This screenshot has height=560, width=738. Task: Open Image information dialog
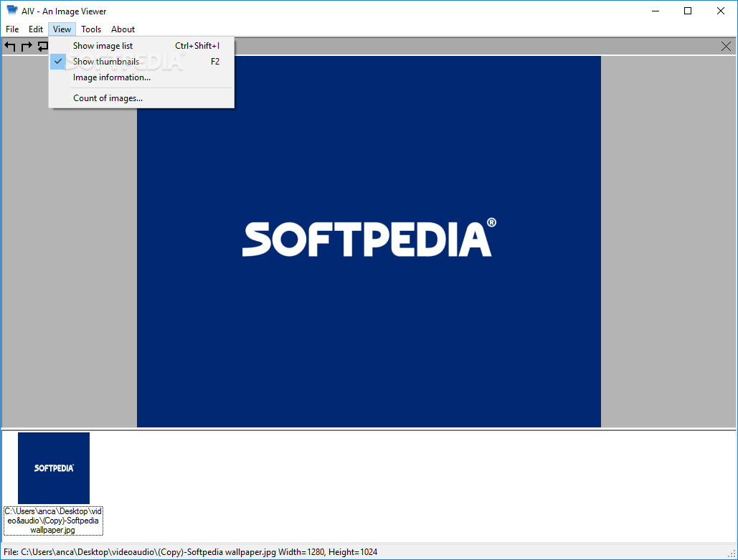tap(141, 77)
